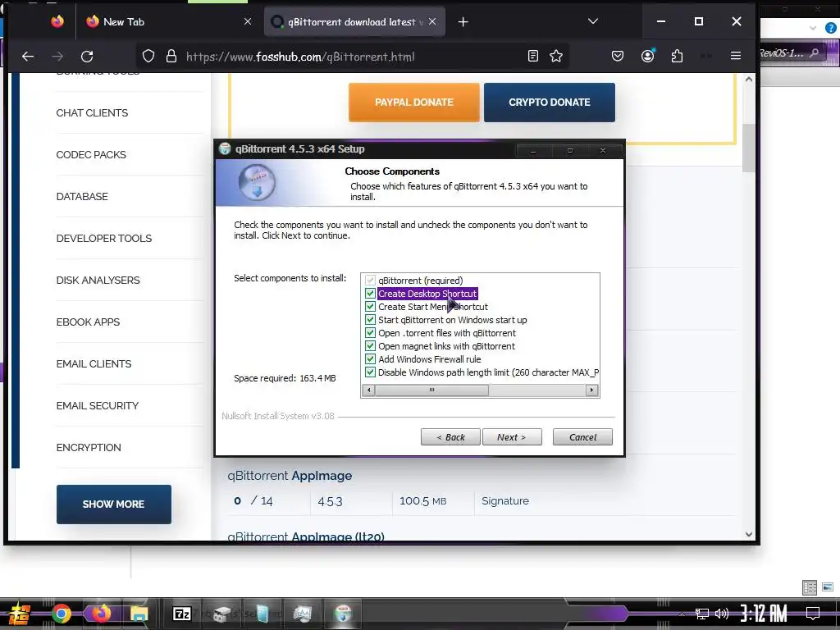Screen dimensions: 840x630
Task: Open the DATABASE category
Action: point(82,197)
